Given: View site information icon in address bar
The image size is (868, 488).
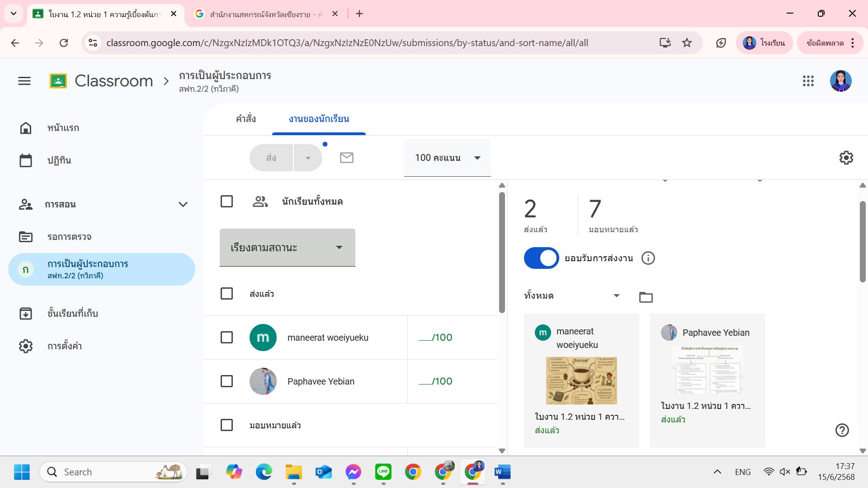Looking at the screenshot, I should [93, 43].
